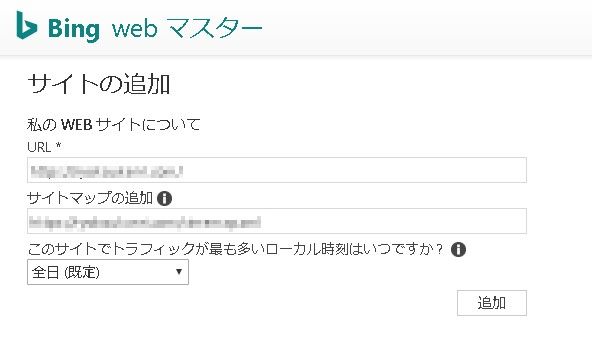The height and width of the screenshot is (360, 592).
Task: Click the 追加 button
Action: pos(492,303)
